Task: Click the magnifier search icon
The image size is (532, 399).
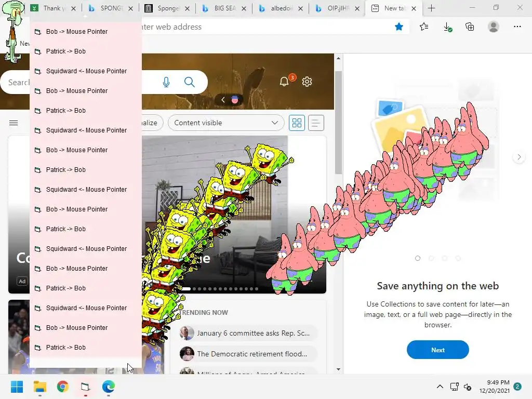Action: click(x=189, y=82)
